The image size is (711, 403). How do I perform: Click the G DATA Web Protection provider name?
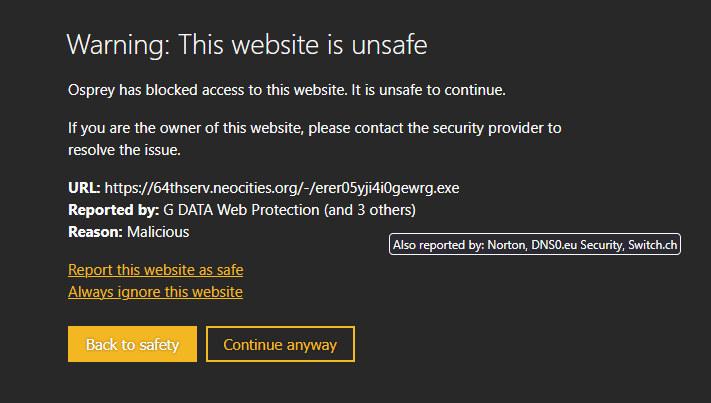click(241, 210)
